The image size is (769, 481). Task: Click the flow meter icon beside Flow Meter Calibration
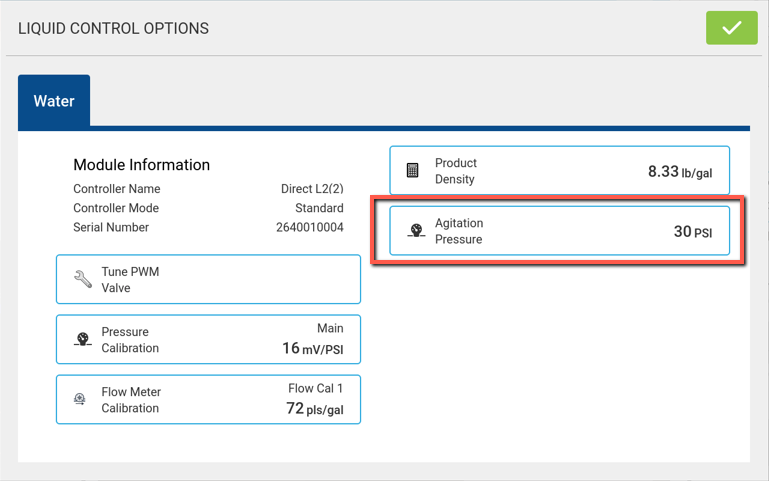click(x=79, y=399)
